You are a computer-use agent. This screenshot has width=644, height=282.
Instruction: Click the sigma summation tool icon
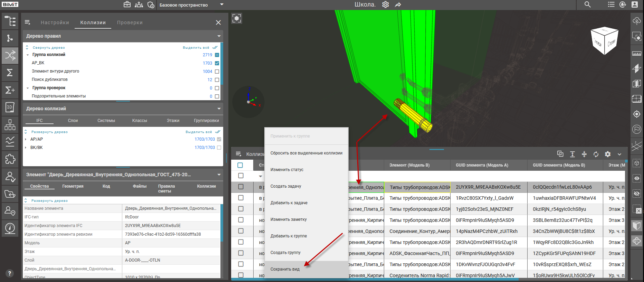coord(10,73)
